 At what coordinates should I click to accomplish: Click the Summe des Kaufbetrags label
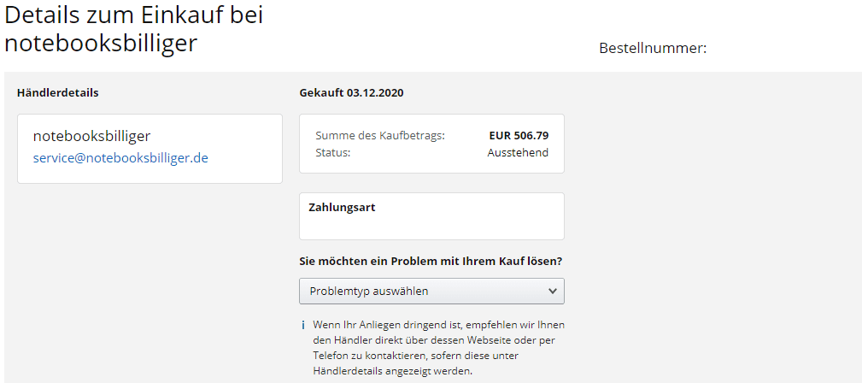(380, 136)
